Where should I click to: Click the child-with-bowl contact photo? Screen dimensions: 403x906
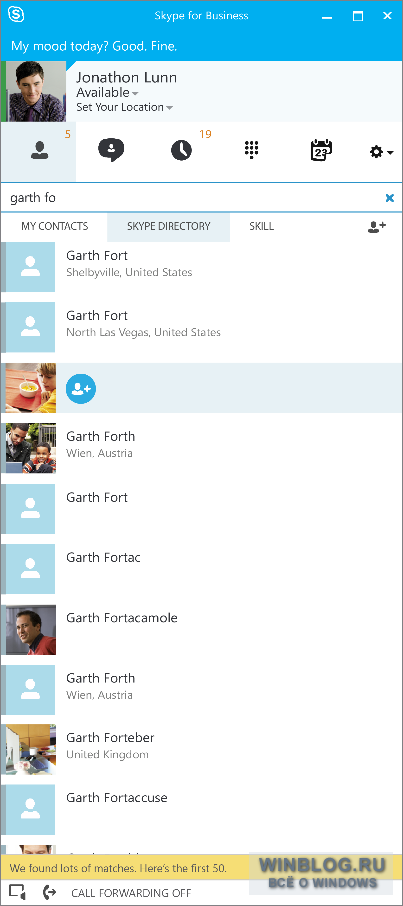(x=31, y=388)
